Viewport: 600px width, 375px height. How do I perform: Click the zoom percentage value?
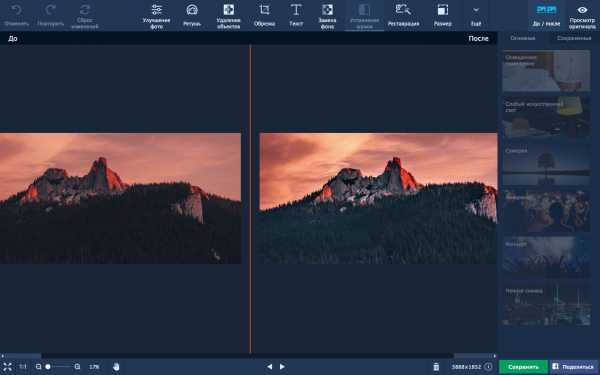click(x=94, y=367)
